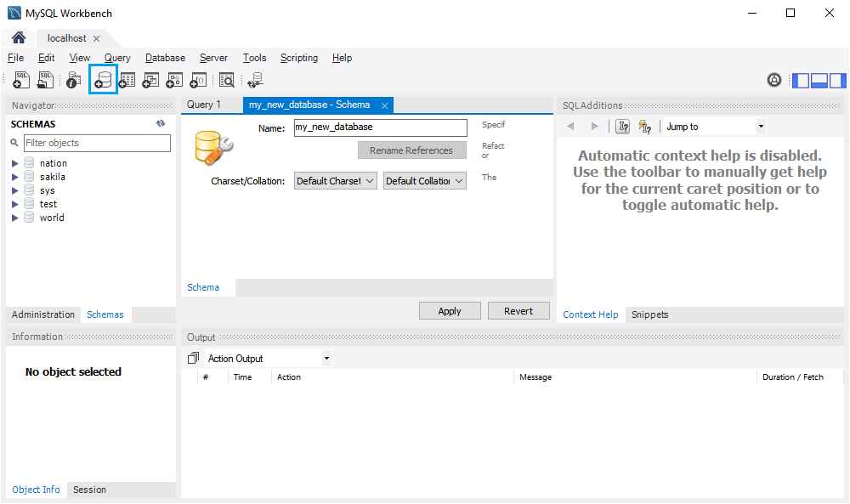
Task: Click the nation schema database icon
Action: pyautogui.click(x=29, y=162)
